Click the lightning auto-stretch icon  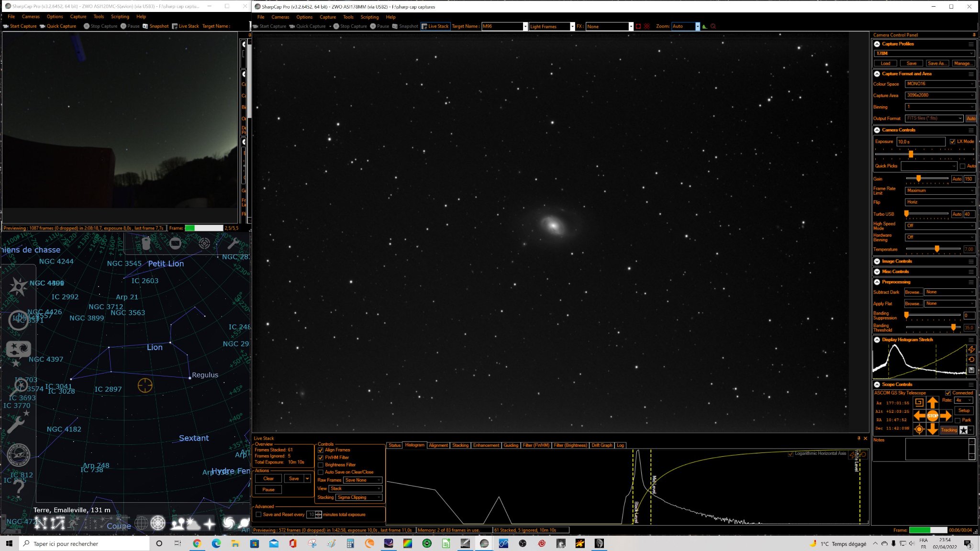[971, 349]
